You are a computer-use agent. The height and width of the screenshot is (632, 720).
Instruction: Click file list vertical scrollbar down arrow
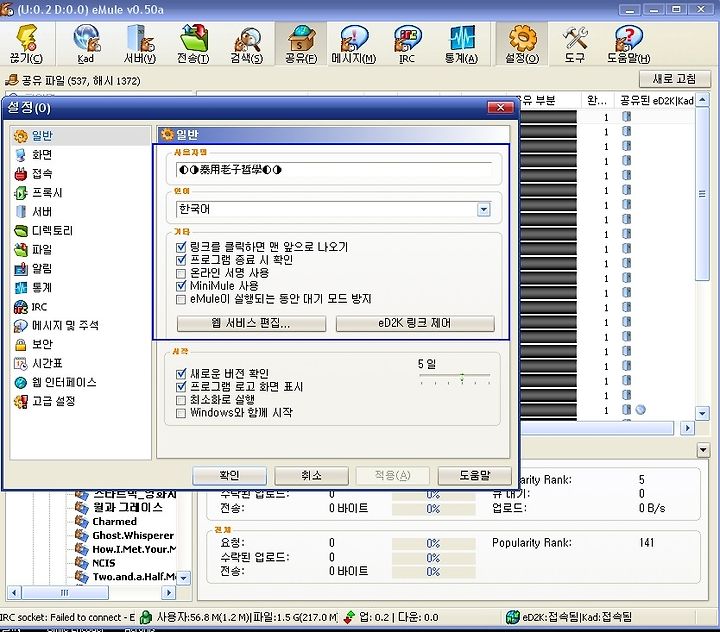(702, 413)
